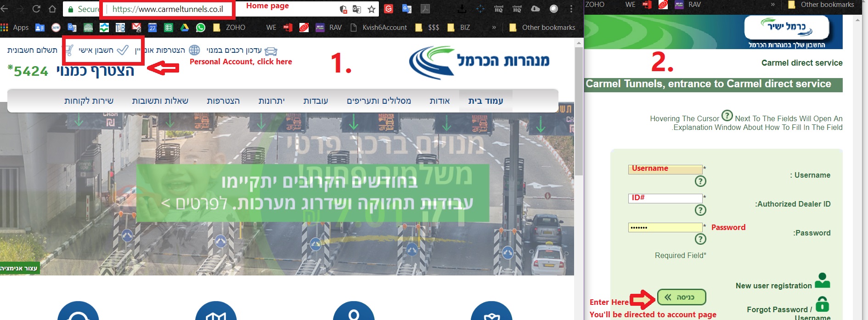Click the browser Home button icon

tap(52, 9)
